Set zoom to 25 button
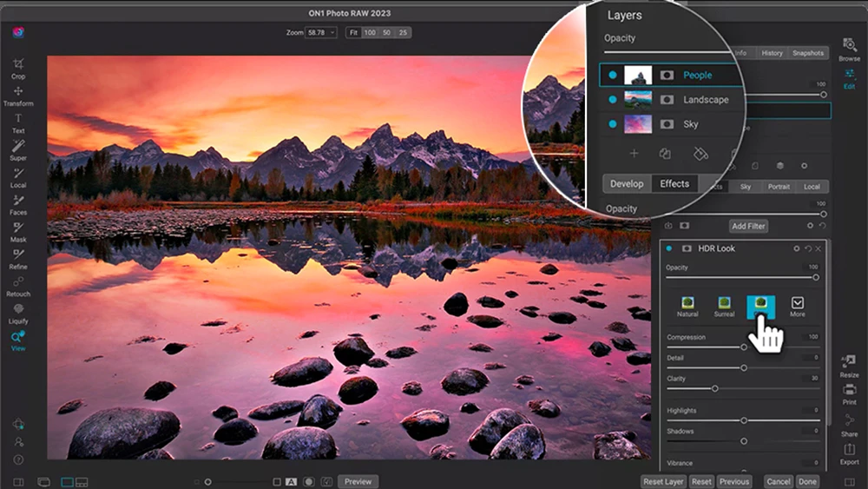The image size is (868, 489). 403,33
